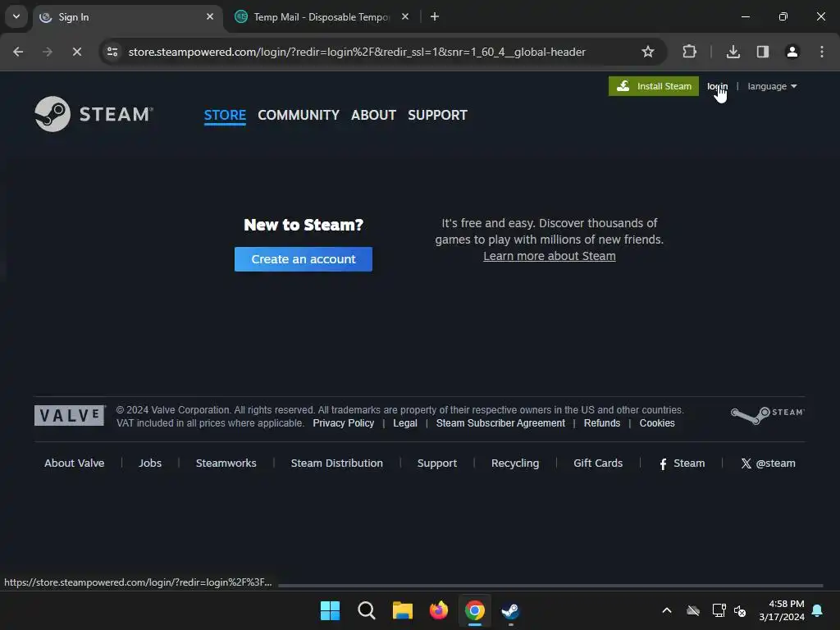
Task: Open the Facebook Steam footer link
Action: pos(682,463)
